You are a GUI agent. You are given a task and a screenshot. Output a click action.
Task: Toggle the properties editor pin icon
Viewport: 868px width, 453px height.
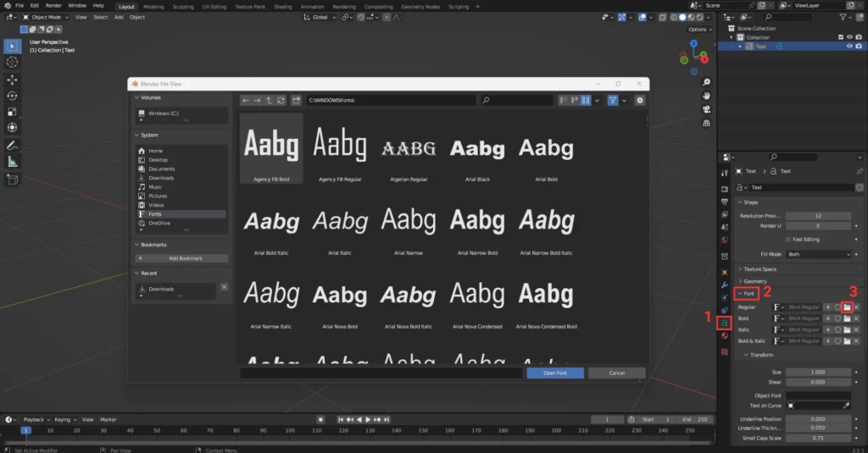coord(860,172)
